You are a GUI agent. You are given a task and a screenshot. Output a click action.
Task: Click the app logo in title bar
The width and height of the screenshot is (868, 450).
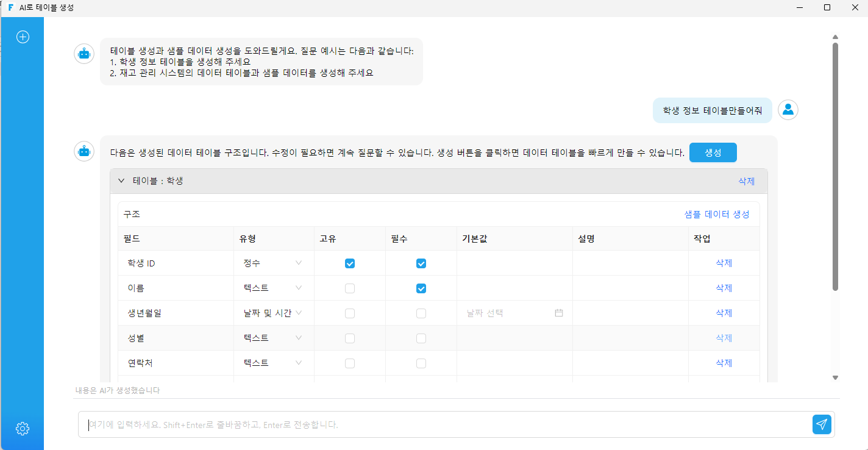click(10, 8)
